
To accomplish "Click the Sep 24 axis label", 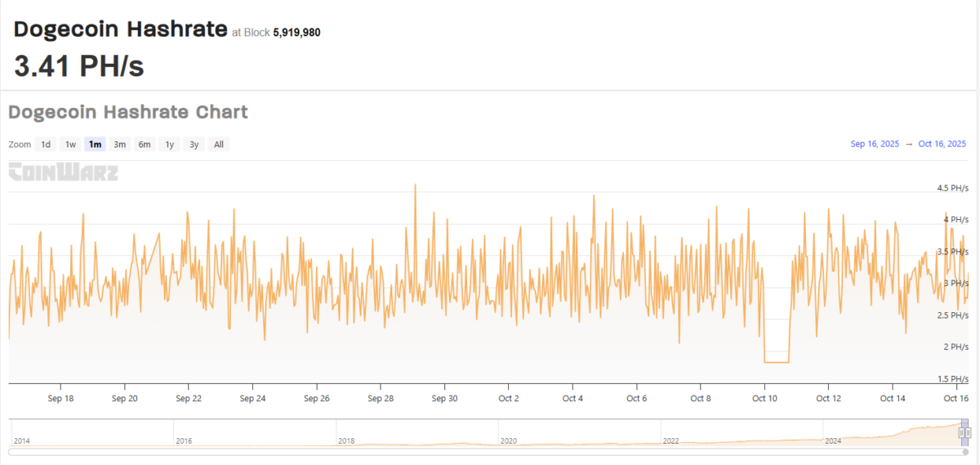I will pos(252,399).
